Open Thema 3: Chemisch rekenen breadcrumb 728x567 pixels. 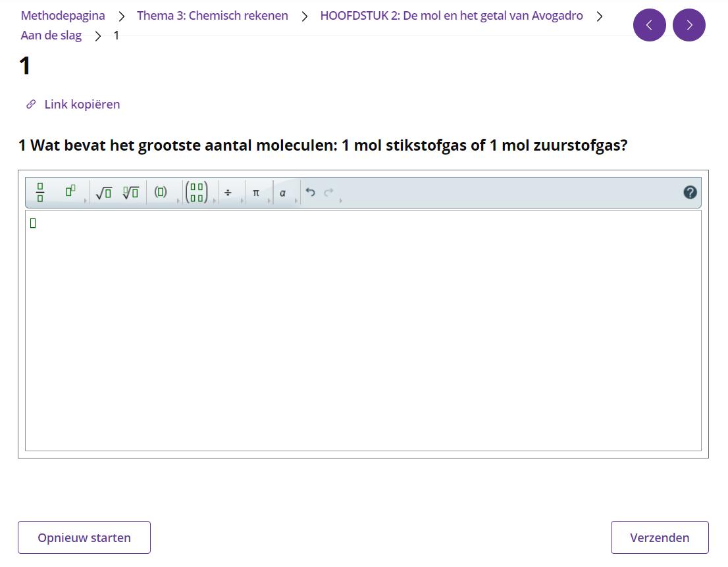[212, 16]
